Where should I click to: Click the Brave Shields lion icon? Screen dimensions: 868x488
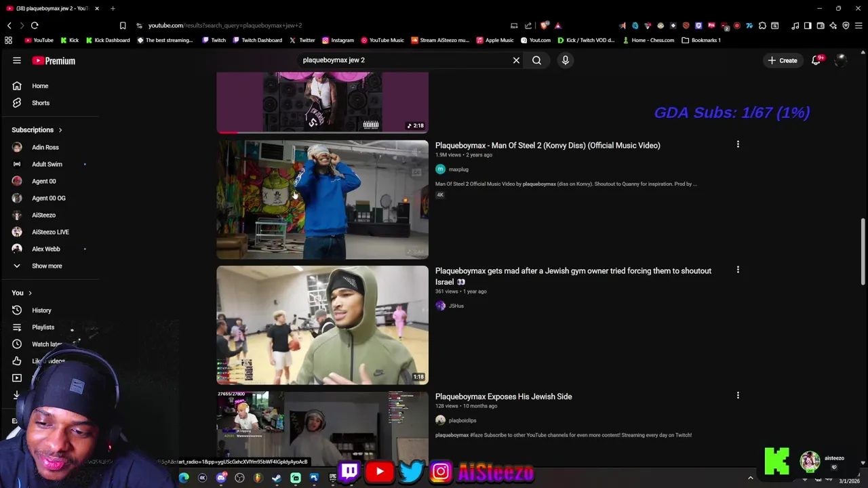(544, 26)
